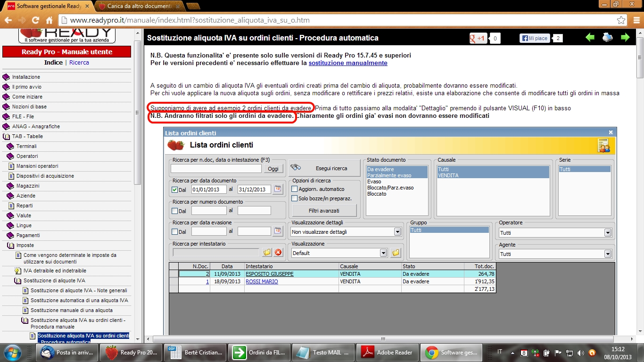The height and width of the screenshot is (362, 644).
Task: Follow the sostituzione manualmente link
Action: [348, 63]
